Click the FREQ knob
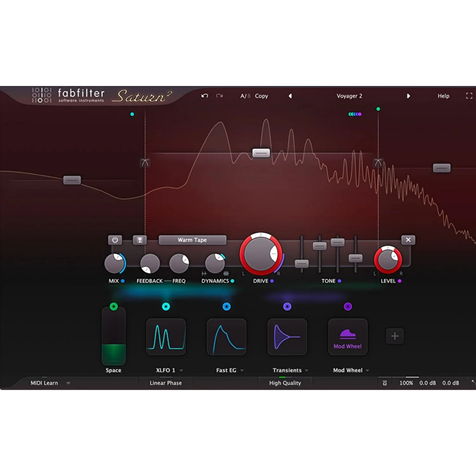Viewport: 476px width, 476px height. (179, 263)
